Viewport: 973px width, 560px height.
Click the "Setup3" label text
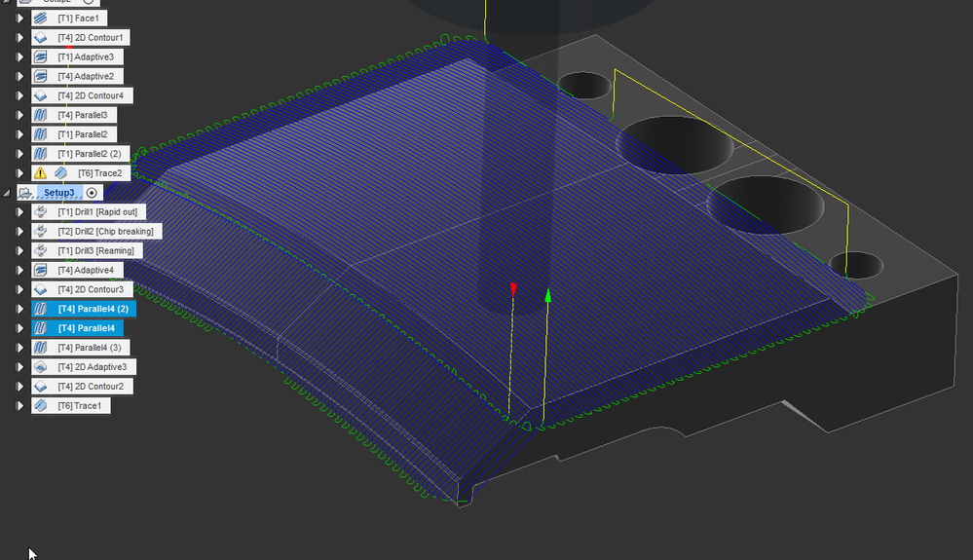tap(59, 193)
